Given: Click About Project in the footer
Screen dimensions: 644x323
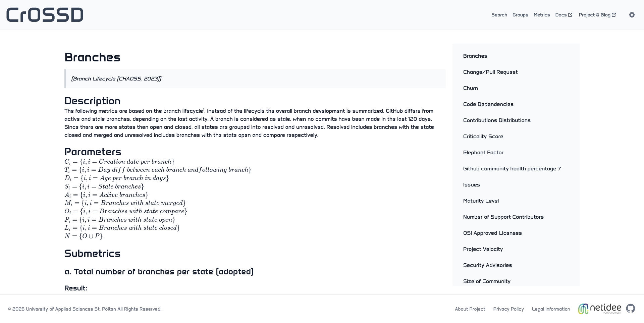Looking at the screenshot, I should pos(470,309).
